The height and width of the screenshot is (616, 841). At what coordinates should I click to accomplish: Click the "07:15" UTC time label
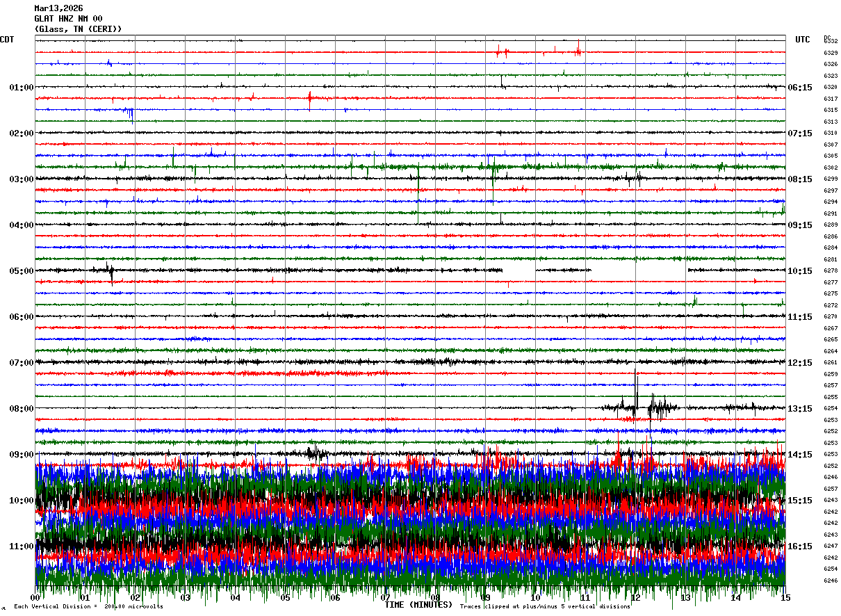pos(800,133)
